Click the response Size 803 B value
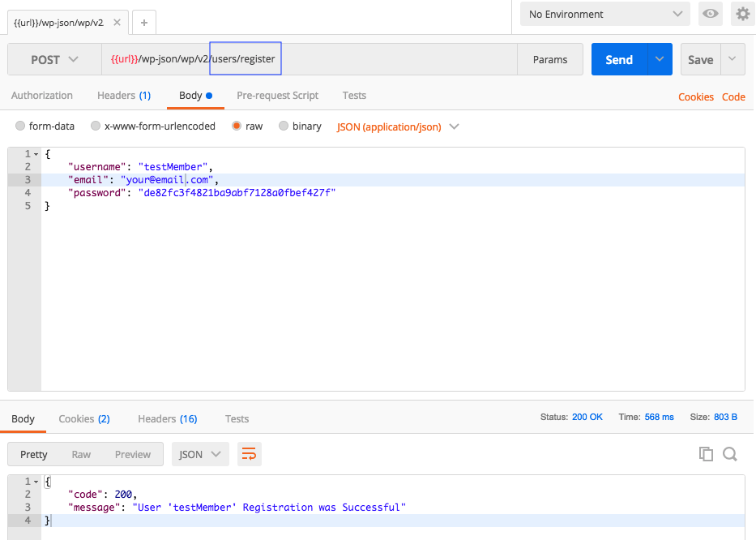Image resolution: width=756 pixels, height=540 pixels. click(x=725, y=417)
